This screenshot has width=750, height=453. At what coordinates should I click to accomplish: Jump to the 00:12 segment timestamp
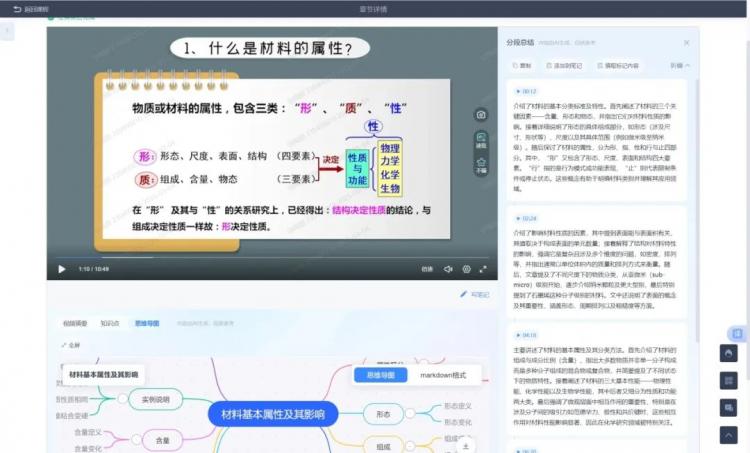tap(526, 91)
